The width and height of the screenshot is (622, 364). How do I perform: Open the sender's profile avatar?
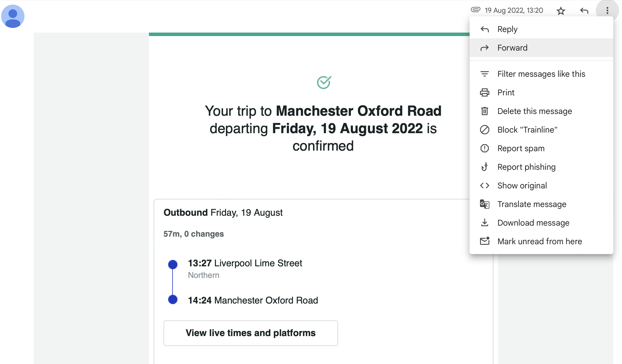pyautogui.click(x=13, y=16)
